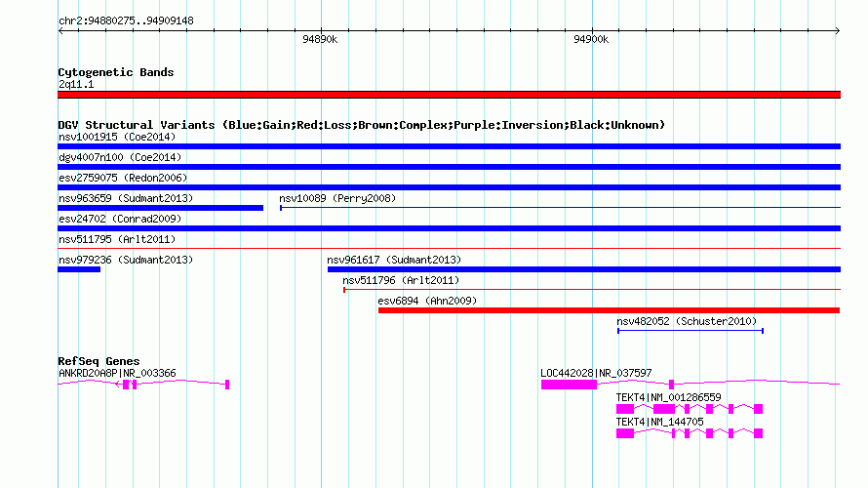Open variant esv6894 (Ahn2009) label

(427, 301)
